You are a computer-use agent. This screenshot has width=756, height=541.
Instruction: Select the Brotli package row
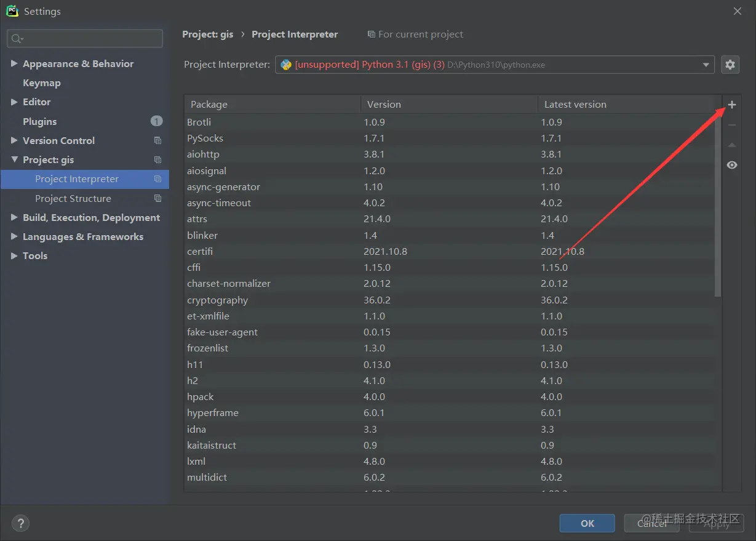coord(449,122)
